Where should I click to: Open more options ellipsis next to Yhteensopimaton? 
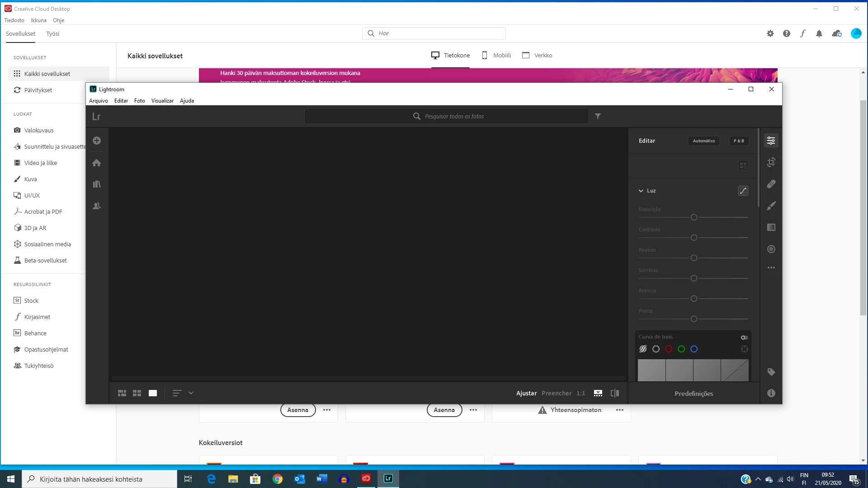[x=619, y=410]
